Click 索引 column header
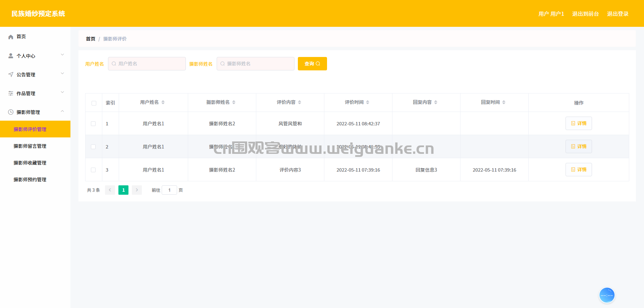The width and height of the screenshot is (644, 308). click(110, 103)
